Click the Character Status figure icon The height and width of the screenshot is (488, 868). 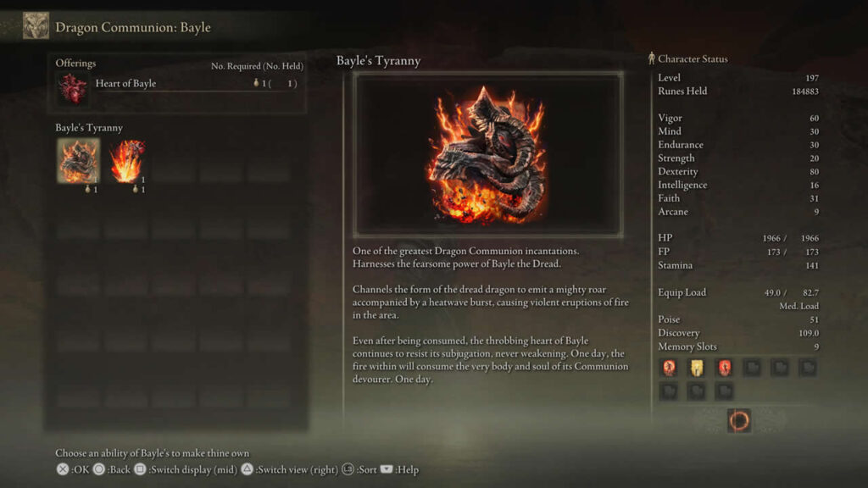[x=652, y=58]
